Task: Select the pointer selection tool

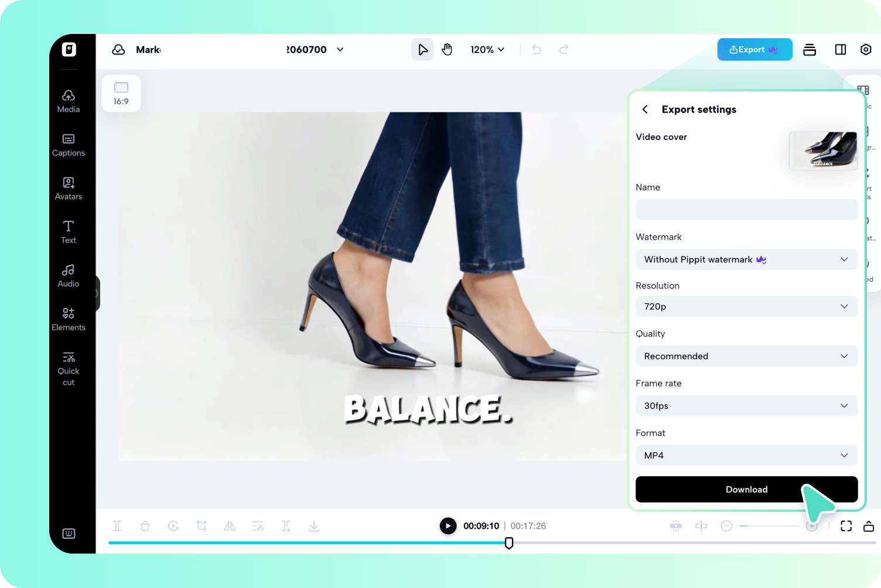Action: [422, 50]
